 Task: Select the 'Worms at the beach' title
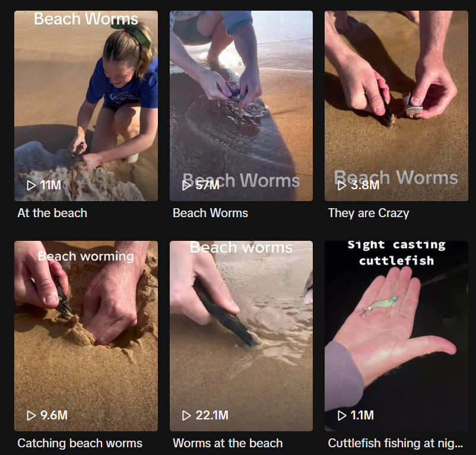(228, 444)
